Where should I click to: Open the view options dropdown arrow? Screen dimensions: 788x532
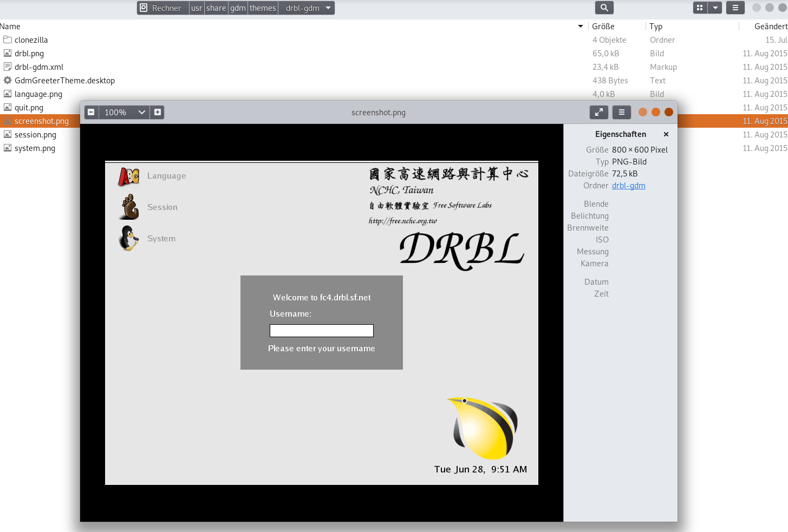coord(715,8)
